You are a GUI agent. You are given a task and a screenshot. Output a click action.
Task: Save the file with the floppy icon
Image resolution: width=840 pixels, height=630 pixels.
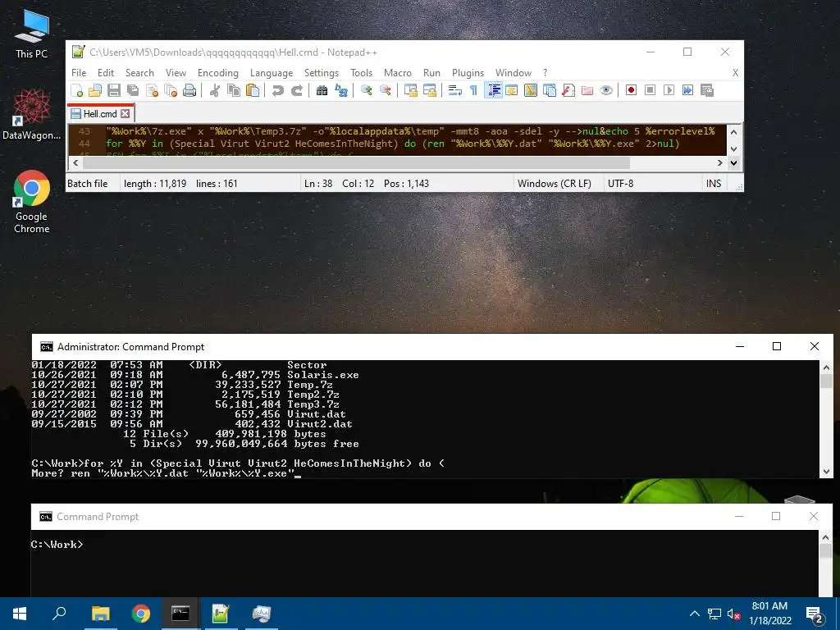point(114,90)
